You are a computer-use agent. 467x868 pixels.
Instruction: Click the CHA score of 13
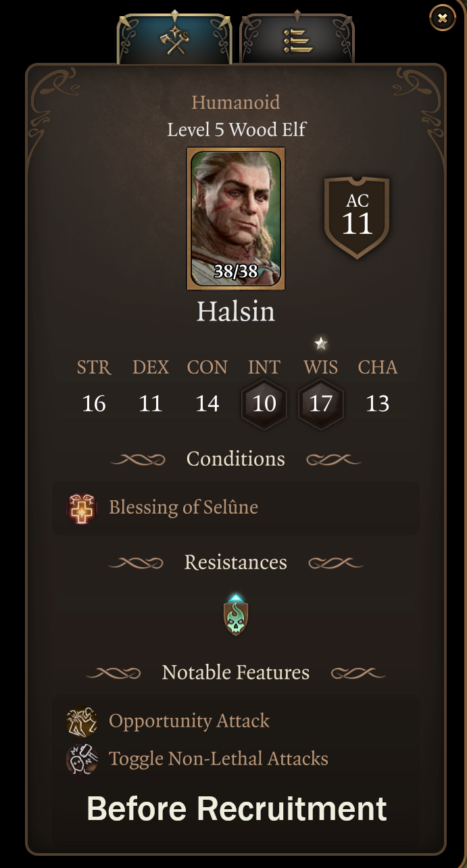pyautogui.click(x=377, y=404)
